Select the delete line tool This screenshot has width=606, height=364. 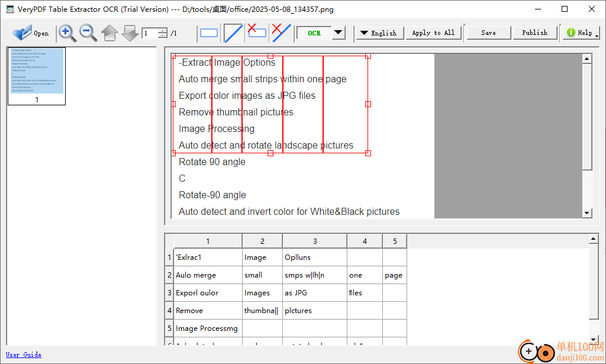click(x=281, y=33)
